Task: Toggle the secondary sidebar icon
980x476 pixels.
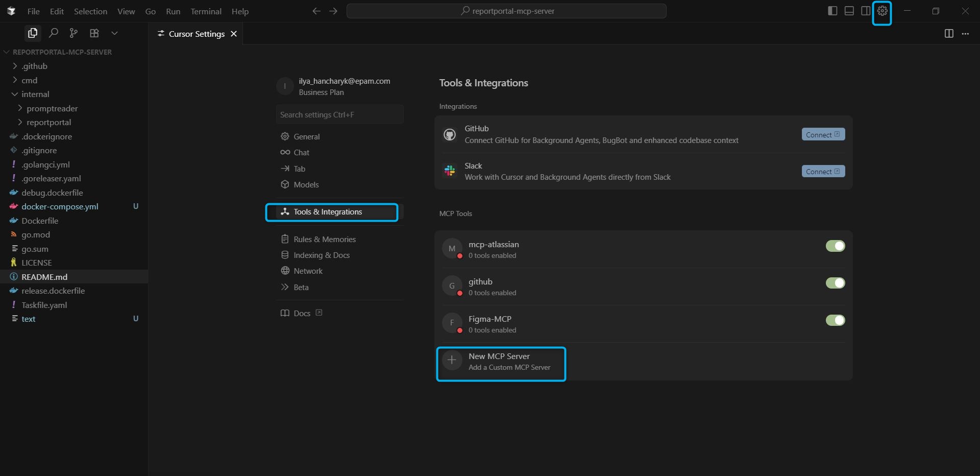Action: click(x=866, y=10)
